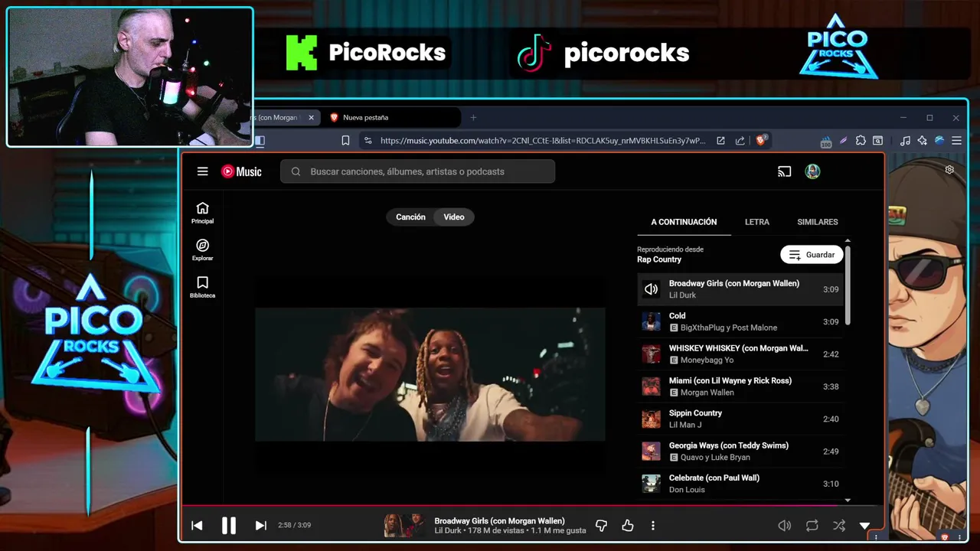
Task: Click the YouTube Music logo
Action: 241,171
